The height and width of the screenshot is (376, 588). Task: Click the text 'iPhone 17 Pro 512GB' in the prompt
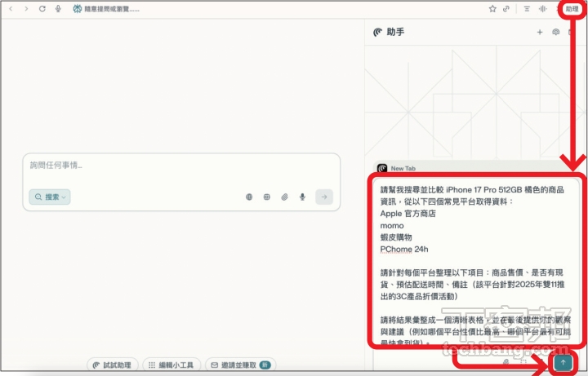tap(483, 190)
